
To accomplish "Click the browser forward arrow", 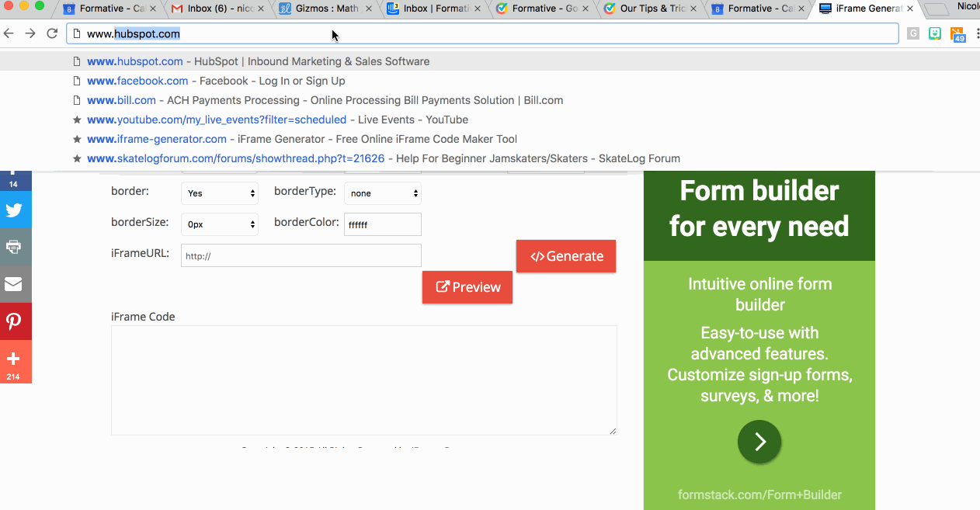I will 30,33.
